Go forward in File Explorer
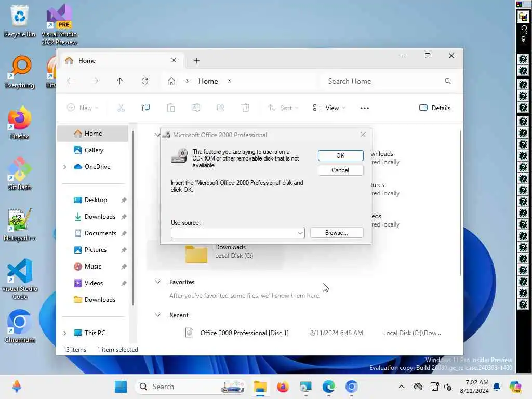The image size is (532, 399). pos(95,81)
